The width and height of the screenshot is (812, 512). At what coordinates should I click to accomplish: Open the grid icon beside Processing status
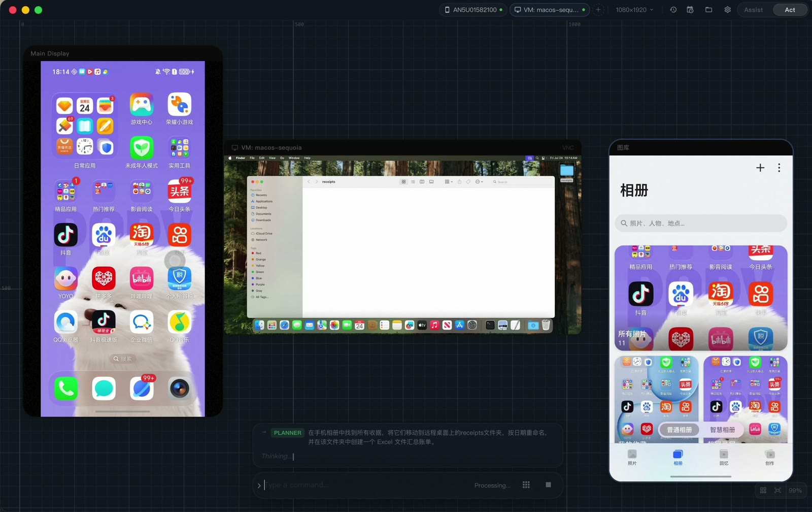pos(526,485)
